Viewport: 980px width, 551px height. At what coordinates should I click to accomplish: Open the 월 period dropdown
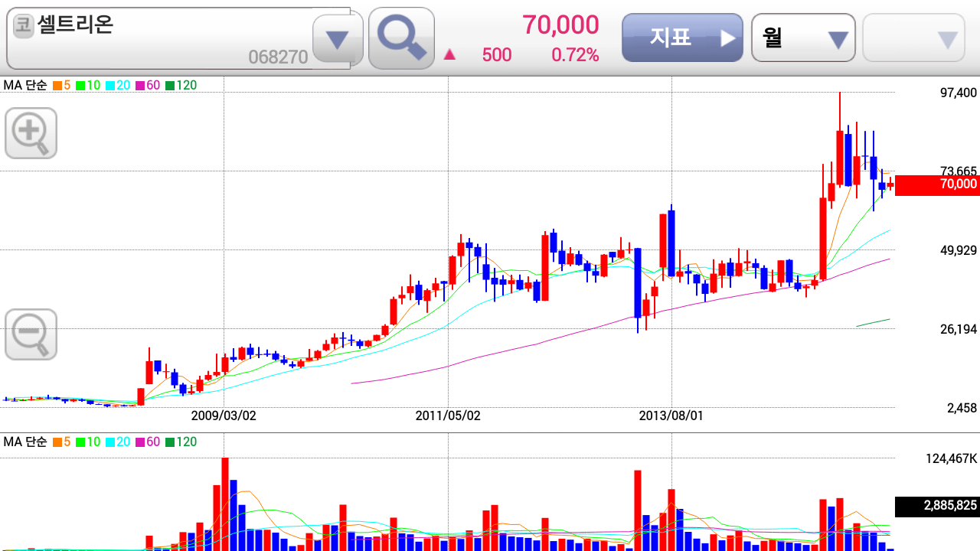(x=803, y=37)
